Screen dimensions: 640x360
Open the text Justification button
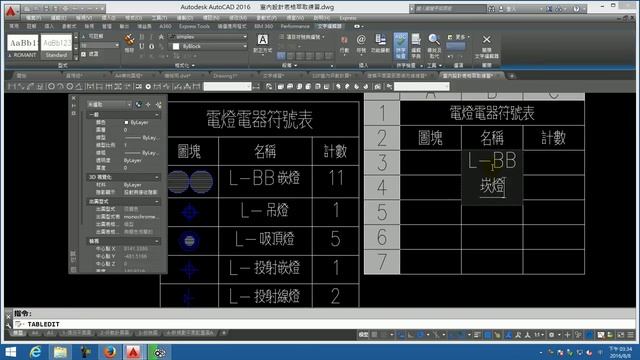tap(262, 44)
